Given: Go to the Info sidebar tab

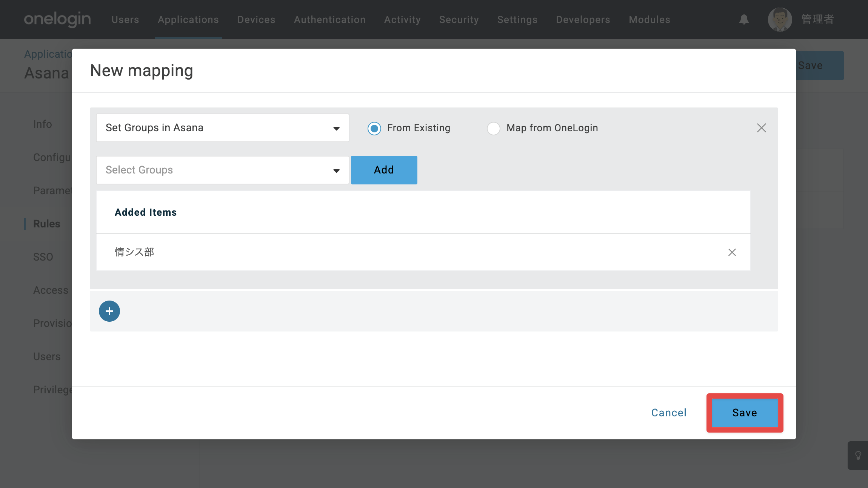Looking at the screenshot, I should coord(43,124).
